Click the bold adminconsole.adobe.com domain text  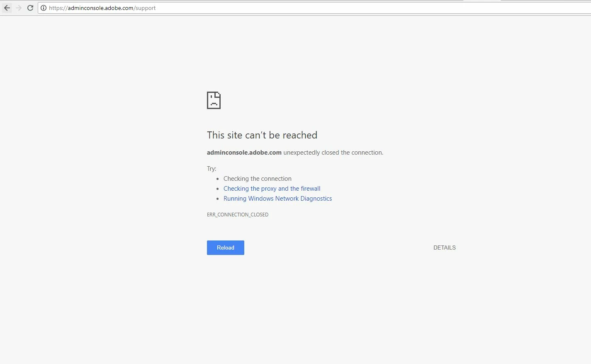click(244, 153)
